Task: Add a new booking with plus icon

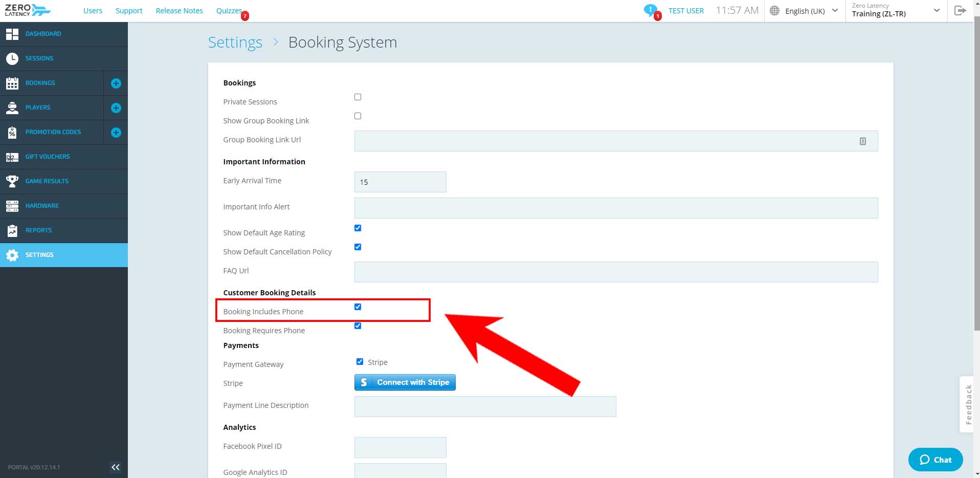Action: [116, 83]
